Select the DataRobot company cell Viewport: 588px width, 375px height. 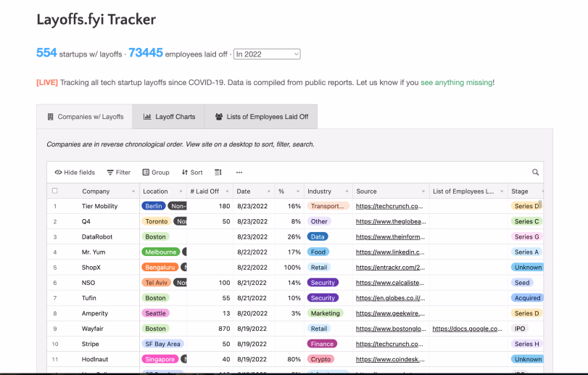pyautogui.click(x=96, y=237)
